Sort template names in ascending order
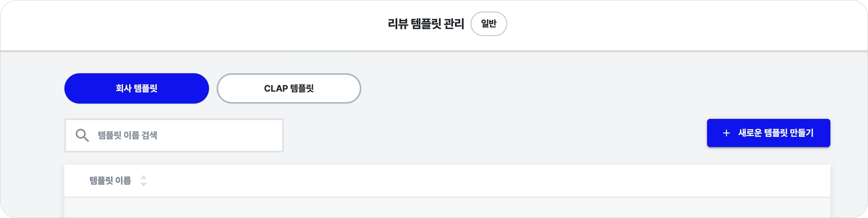Viewport: 868px width, 218px height. (144, 177)
